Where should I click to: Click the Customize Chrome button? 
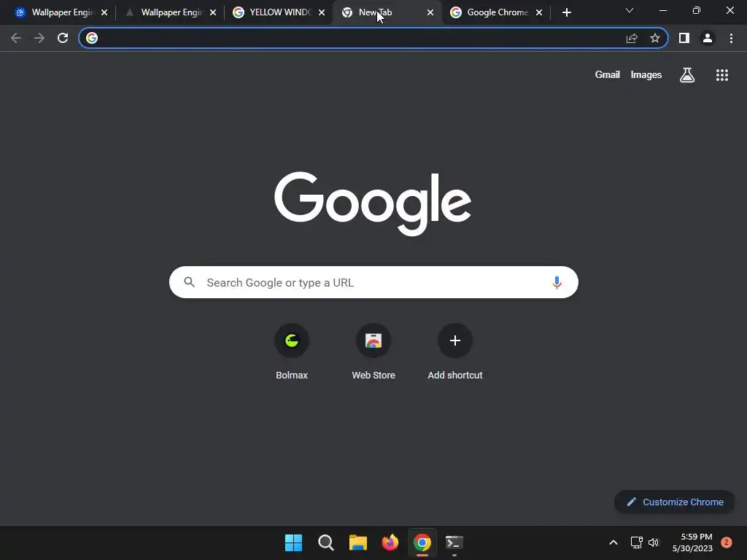click(675, 502)
